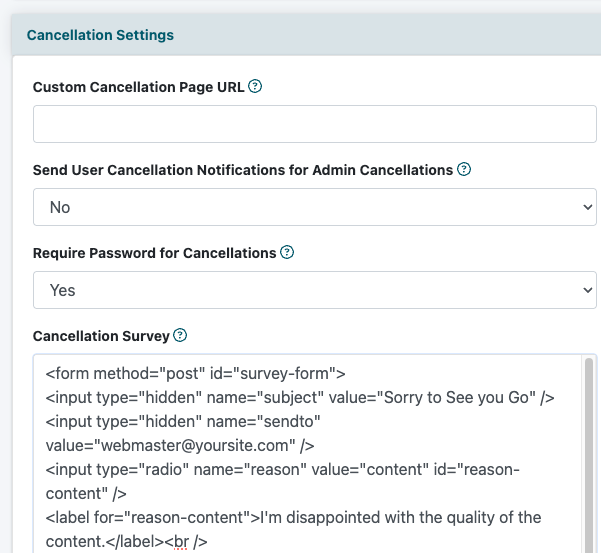The width and height of the screenshot is (601, 553).
Task: Click the Require Password for Cancellations label
Action: point(154,253)
